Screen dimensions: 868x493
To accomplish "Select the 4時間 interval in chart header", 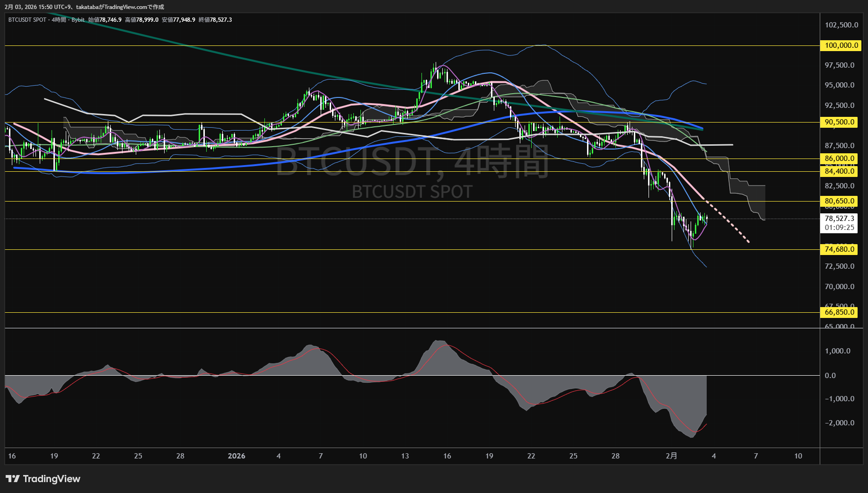I will pos(59,20).
